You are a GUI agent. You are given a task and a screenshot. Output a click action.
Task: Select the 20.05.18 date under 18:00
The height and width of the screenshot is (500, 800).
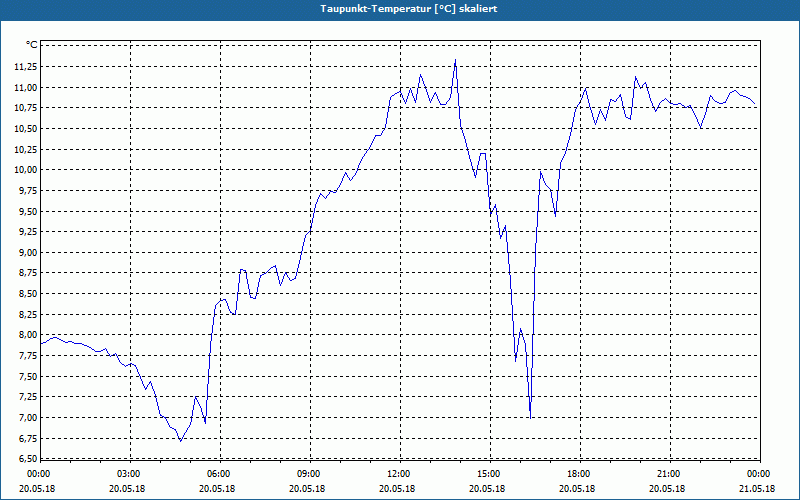pyautogui.click(x=578, y=488)
